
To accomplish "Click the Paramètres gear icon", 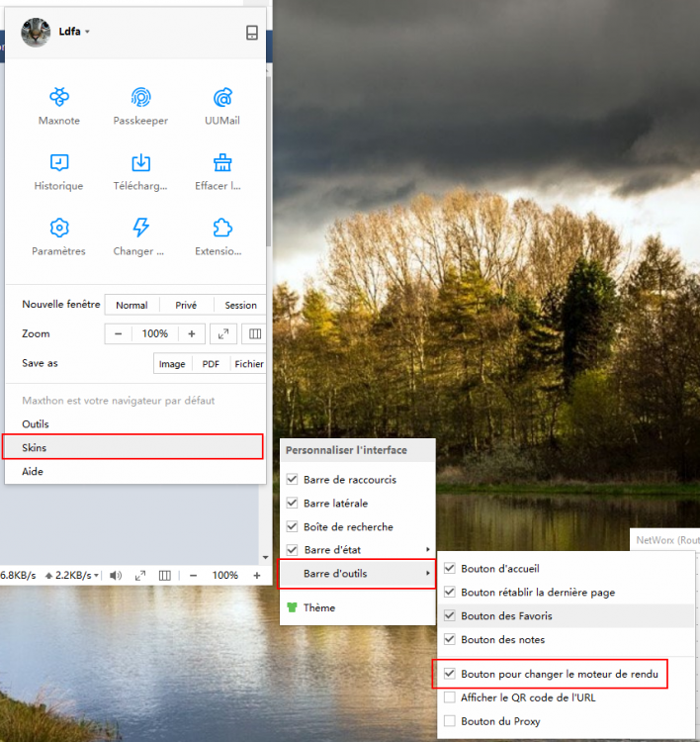I will click(x=58, y=229).
